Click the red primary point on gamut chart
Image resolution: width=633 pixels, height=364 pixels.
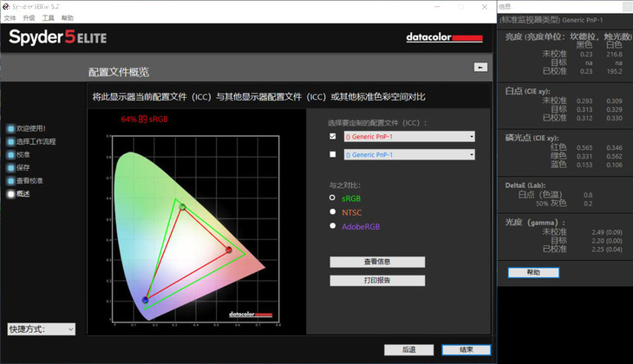tap(229, 250)
